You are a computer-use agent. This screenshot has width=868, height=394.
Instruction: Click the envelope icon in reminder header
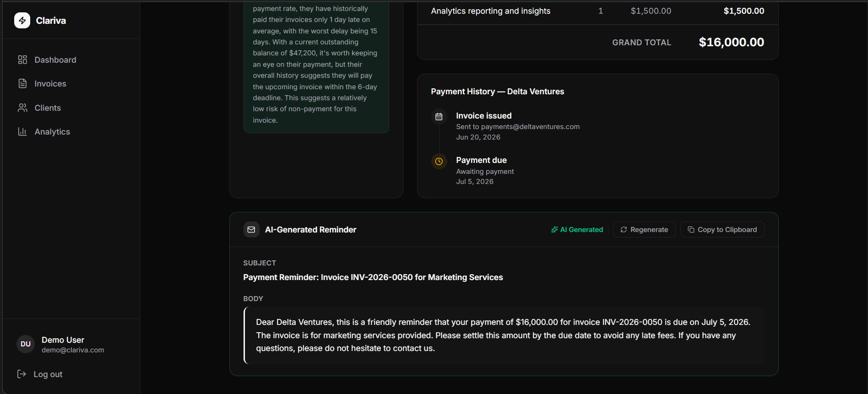(x=251, y=230)
